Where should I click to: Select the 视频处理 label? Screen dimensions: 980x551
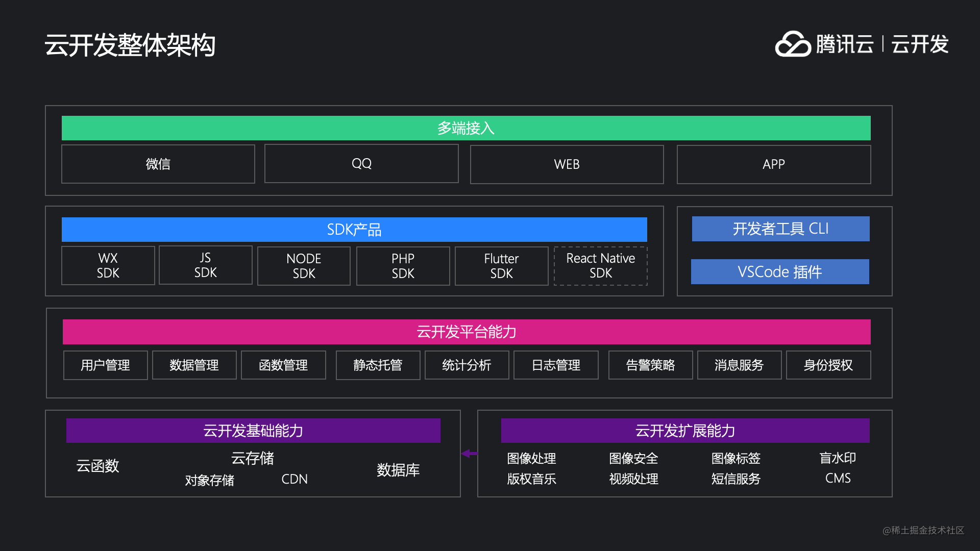[633, 479]
